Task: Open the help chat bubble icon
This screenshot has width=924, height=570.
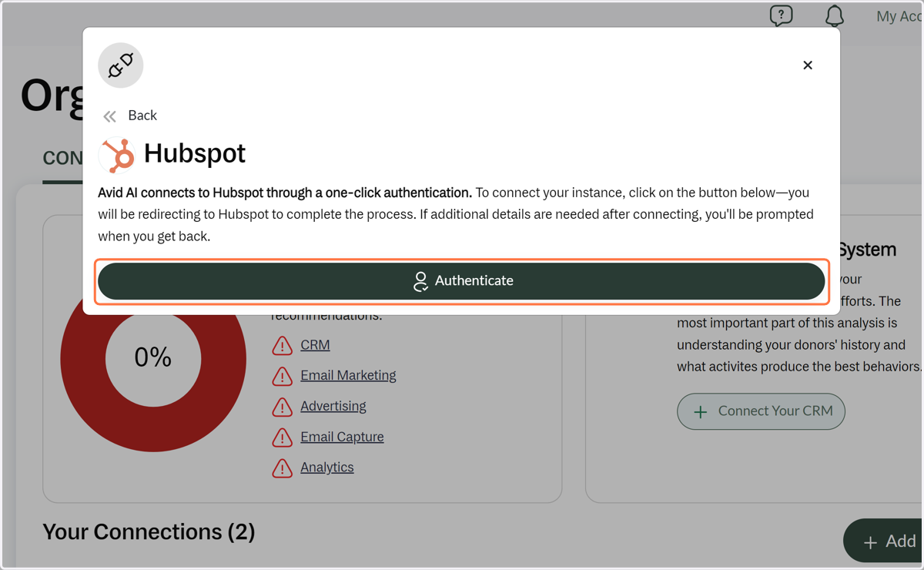Action: coord(781,15)
